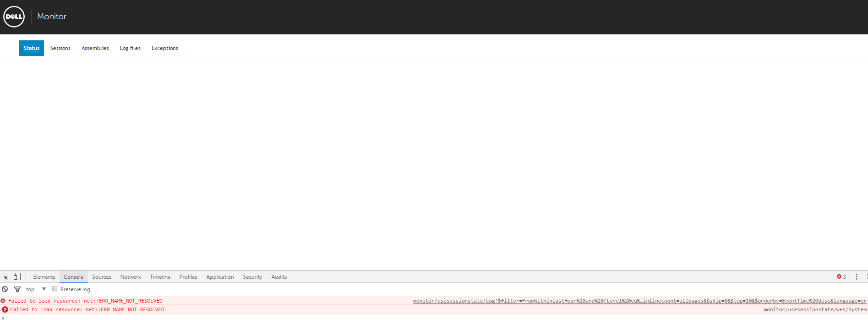Toggle the device toolbar icon
Screen dimensions: 868x320
[x=17, y=277]
